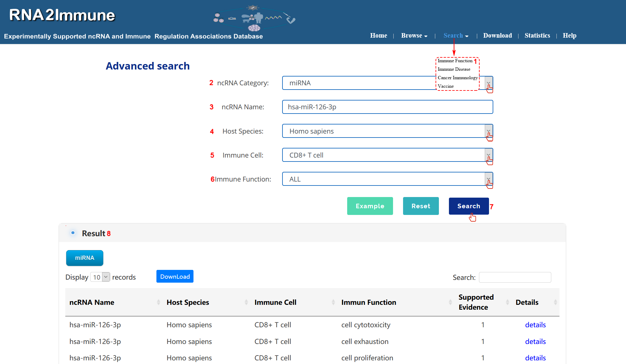Sort by Immun Function column arrows
This screenshot has width=626, height=364.
point(450,302)
